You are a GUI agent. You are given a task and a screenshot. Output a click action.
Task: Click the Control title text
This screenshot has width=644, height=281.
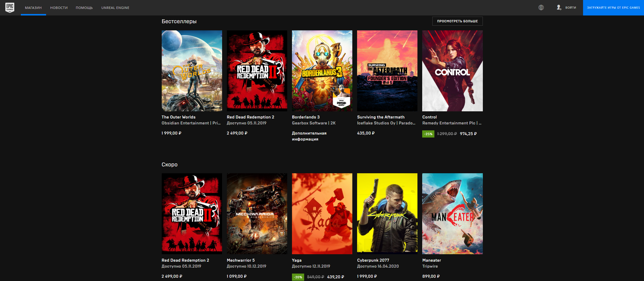point(430,117)
